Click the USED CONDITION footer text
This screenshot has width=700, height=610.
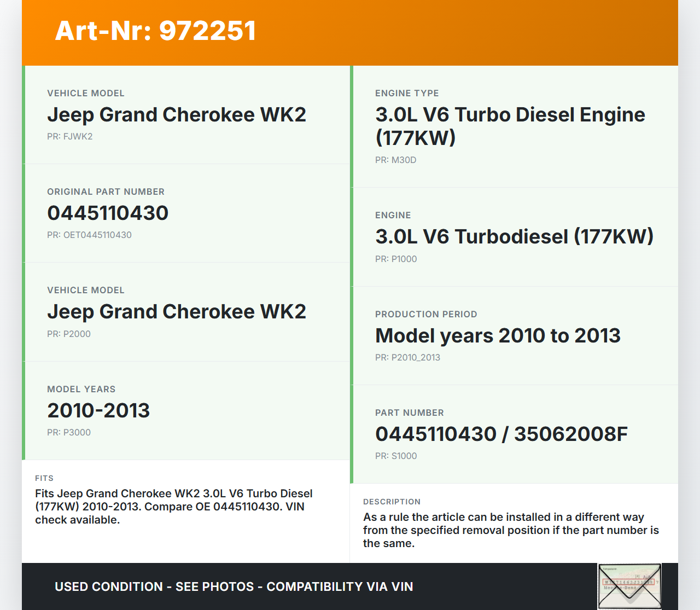[x=234, y=586]
